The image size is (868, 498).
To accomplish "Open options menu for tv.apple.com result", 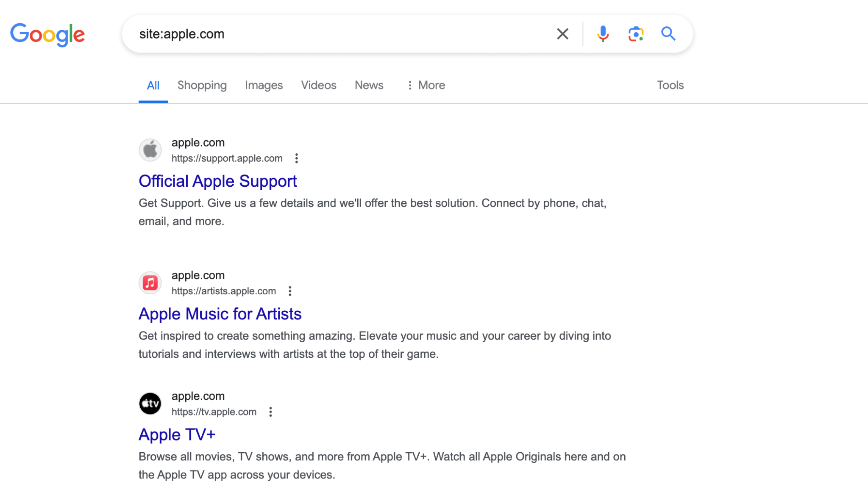I will coord(270,412).
